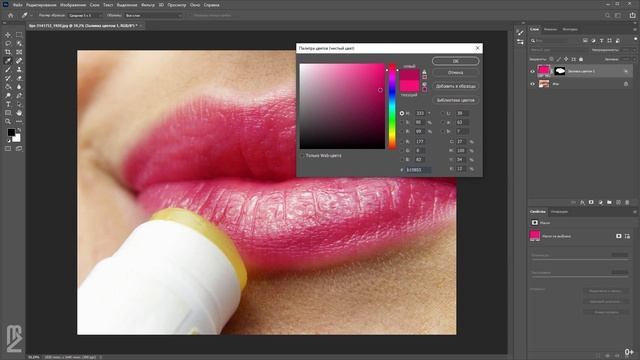
Task: Click the color fill layer mask thumbnail
Action: click(x=560, y=71)
